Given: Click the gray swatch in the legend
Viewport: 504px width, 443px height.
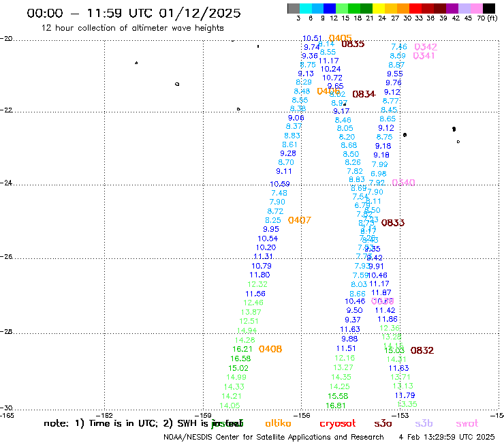Looking at the screenshot, I should [294, 8].
